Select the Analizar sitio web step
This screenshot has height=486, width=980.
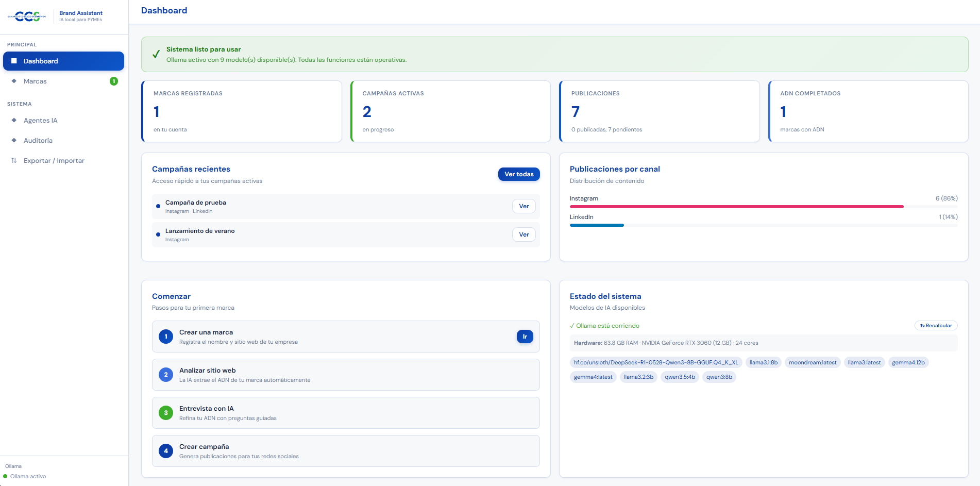click(x=346, y=375)
